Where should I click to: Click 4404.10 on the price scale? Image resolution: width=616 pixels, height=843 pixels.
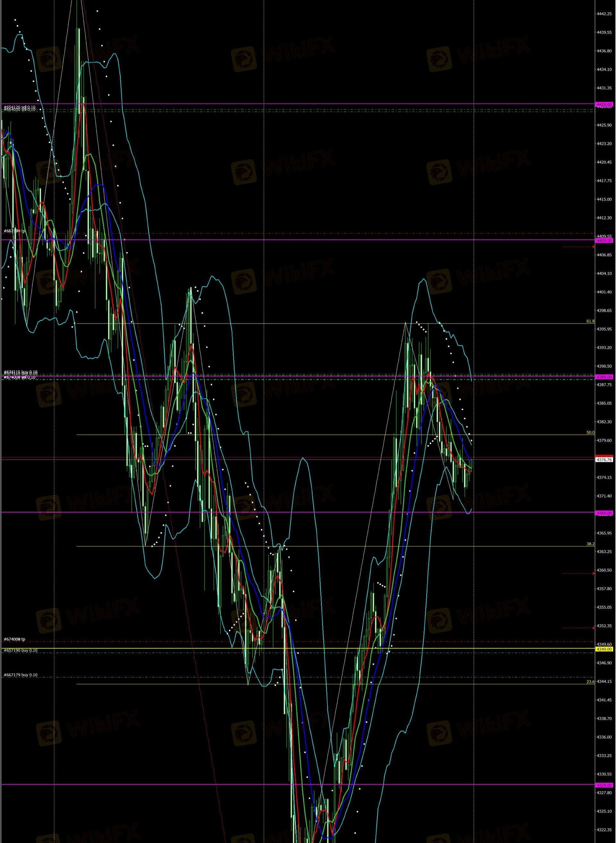pos(604,274)
